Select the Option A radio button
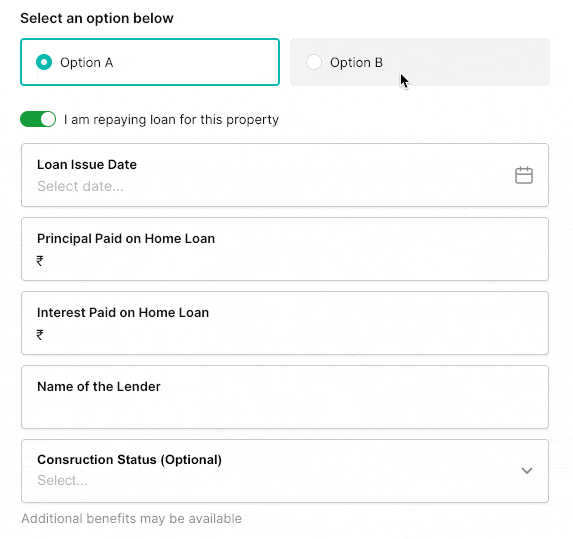The image size is (573, 539). coord(44,62)
